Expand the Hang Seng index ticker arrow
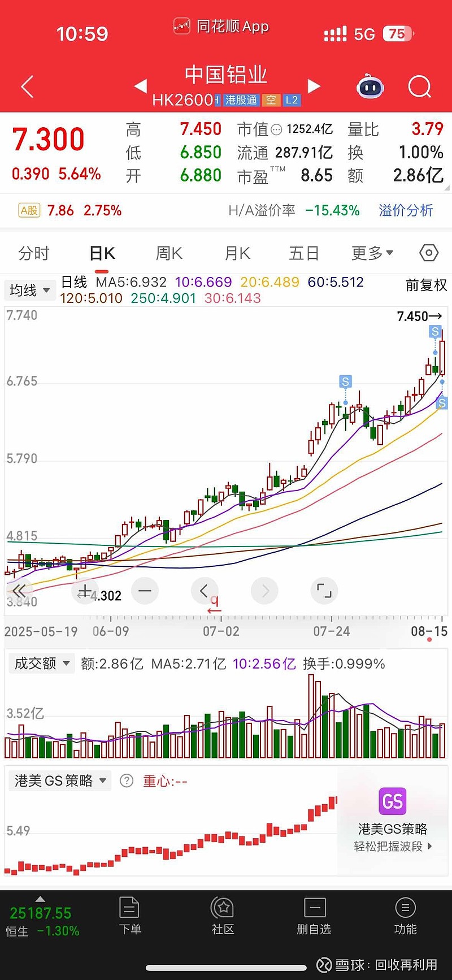Viewport: 452px width, 980px height. pyautogui.click(x=40, y=899)
